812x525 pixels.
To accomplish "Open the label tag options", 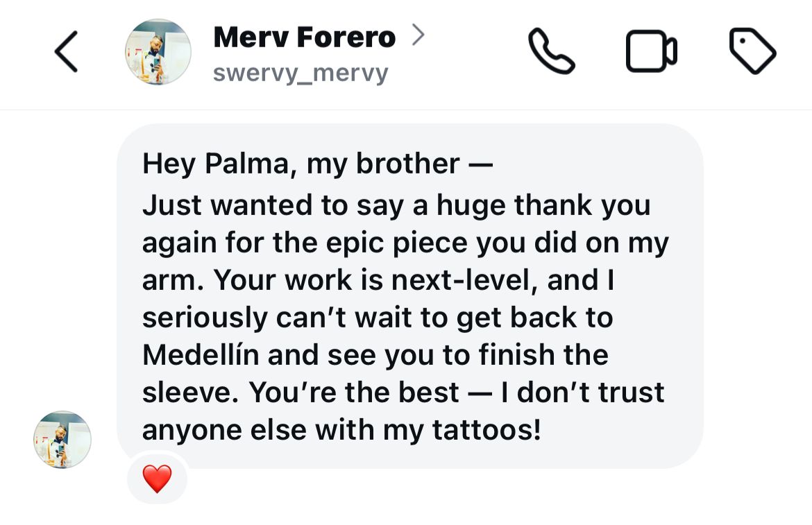I will click(x=752, y=51).
